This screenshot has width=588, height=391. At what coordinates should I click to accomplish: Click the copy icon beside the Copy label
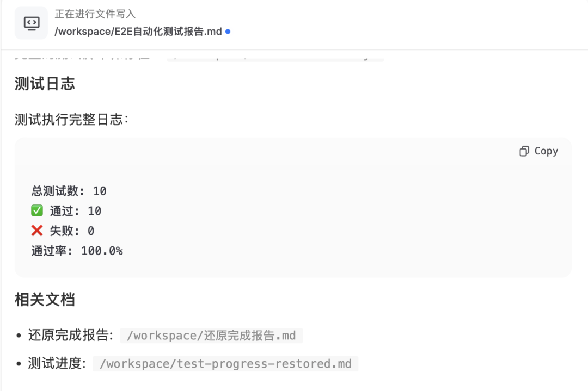tap(524, 151)
